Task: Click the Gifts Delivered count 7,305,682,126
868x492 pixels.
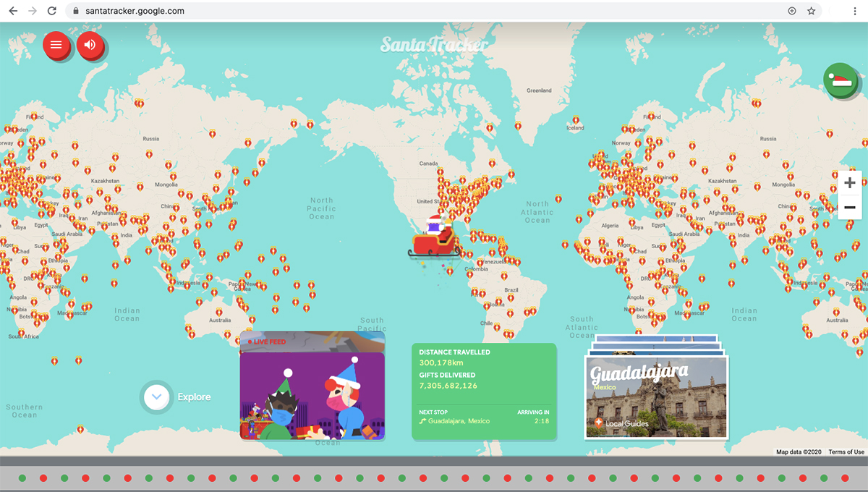Action: pyautogui.click(x=448, y=386)
